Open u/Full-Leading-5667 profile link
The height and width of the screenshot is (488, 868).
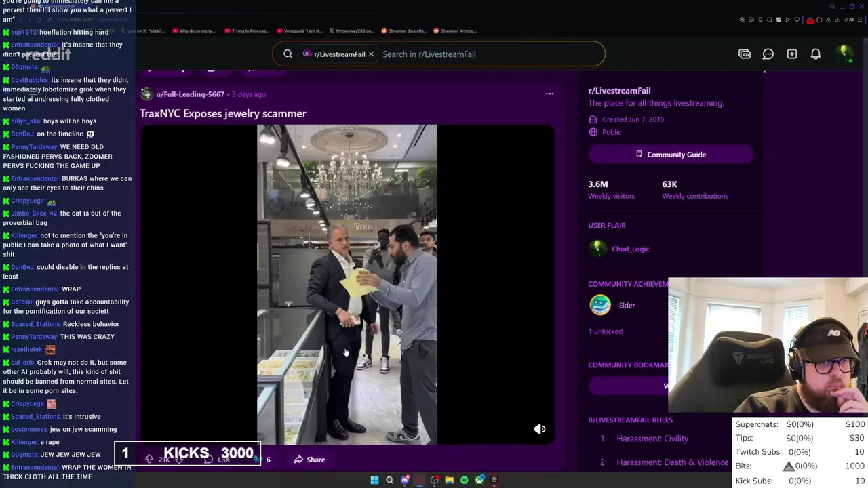(x=190, y=94)
